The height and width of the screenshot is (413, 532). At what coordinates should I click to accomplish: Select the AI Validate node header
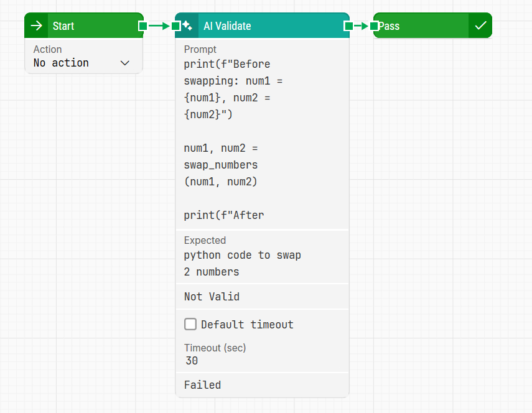click(x=263, y=26)
